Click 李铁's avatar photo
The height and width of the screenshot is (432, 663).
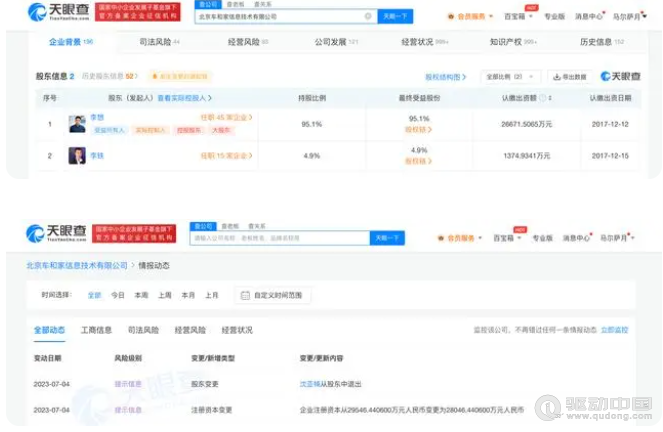click(77, 156)
